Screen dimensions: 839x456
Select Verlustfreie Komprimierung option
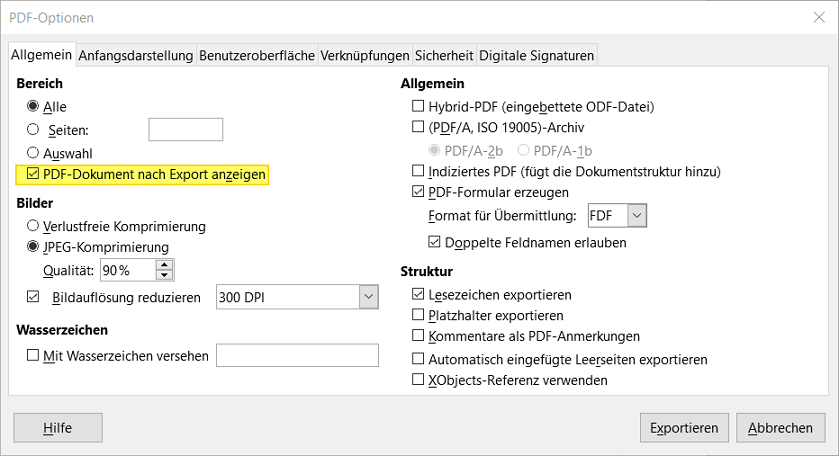click(x=33, y=226)
